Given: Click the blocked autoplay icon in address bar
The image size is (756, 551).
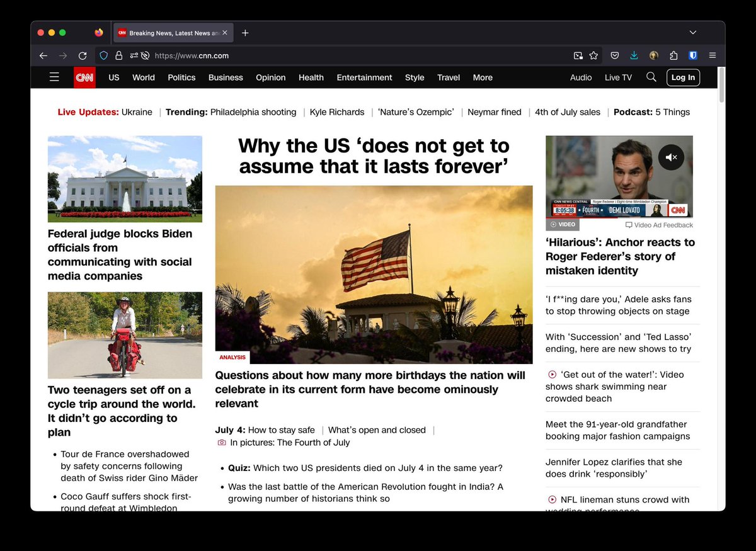Looking at the screenshot, I should tap(145, 55).
